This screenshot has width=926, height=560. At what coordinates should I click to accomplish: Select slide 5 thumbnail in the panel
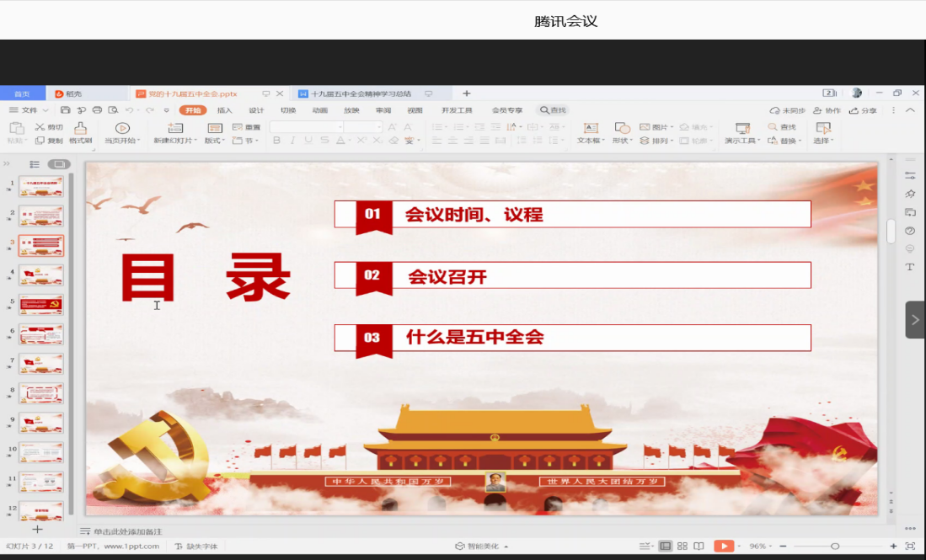point(41,305)
